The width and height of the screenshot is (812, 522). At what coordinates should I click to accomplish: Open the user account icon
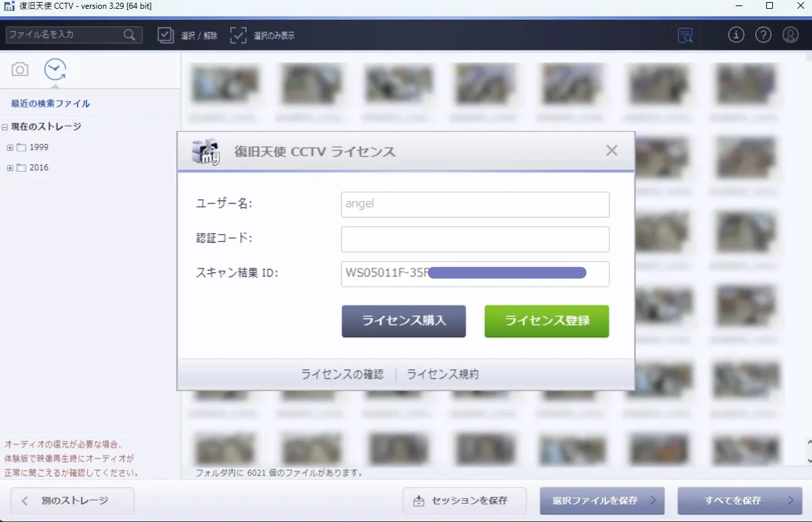790,35
